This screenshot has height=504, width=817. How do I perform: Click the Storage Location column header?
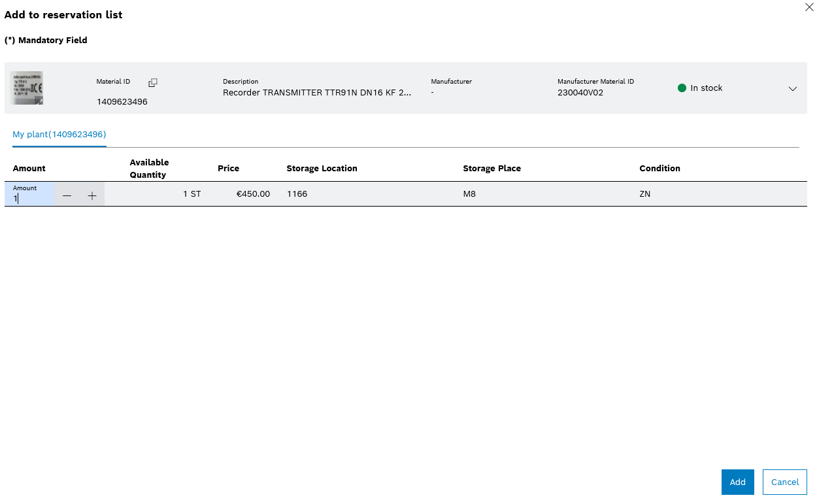pyautogui.click(x=322, y=168)
